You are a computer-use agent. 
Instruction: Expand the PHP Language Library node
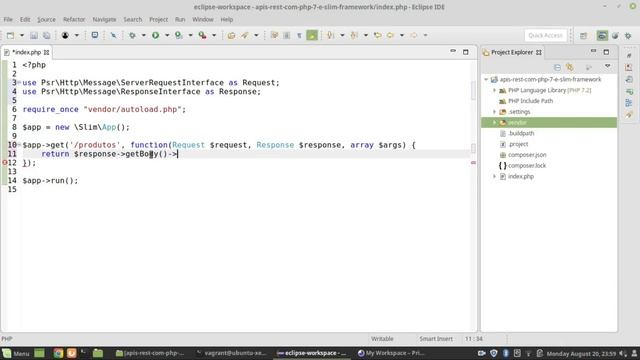494,90
